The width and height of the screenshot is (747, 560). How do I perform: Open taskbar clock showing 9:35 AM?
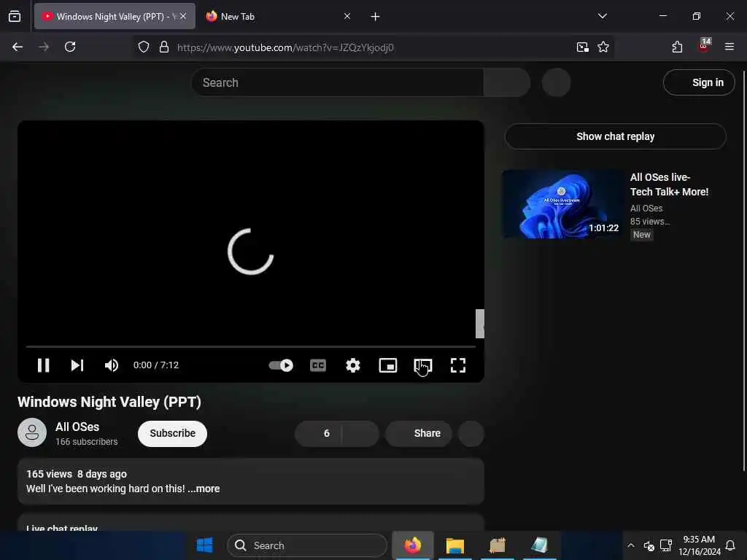pyautogui.click(x=700, y=545)
